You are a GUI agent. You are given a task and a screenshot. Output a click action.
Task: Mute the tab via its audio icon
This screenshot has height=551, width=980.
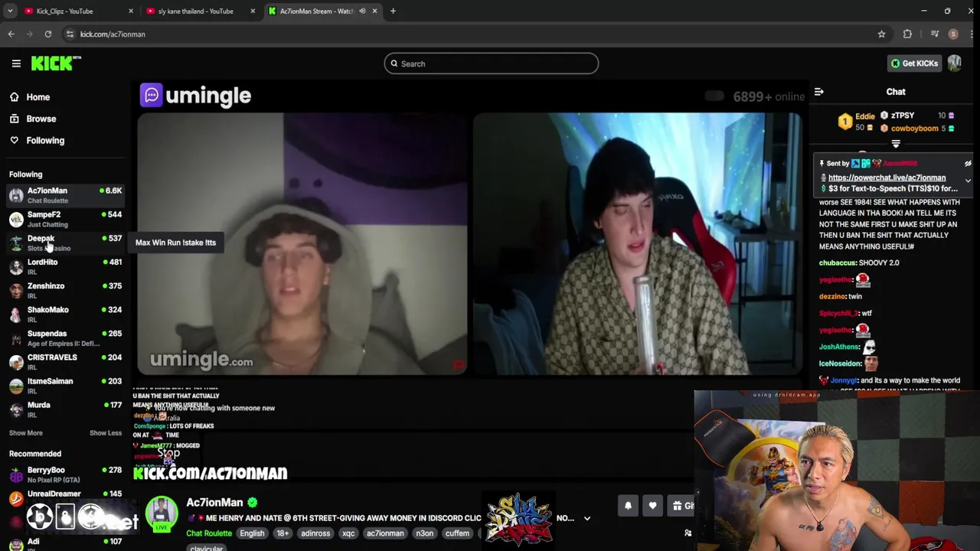(362, 11)
